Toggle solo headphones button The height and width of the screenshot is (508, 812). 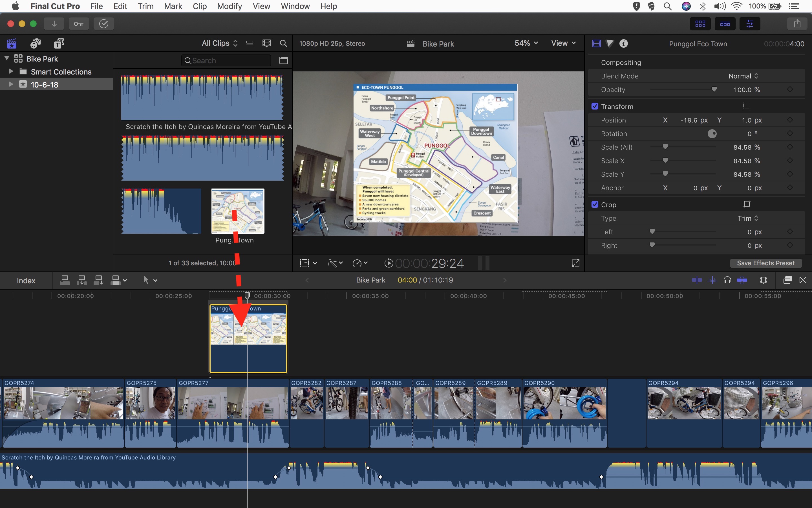click(727, 280)
